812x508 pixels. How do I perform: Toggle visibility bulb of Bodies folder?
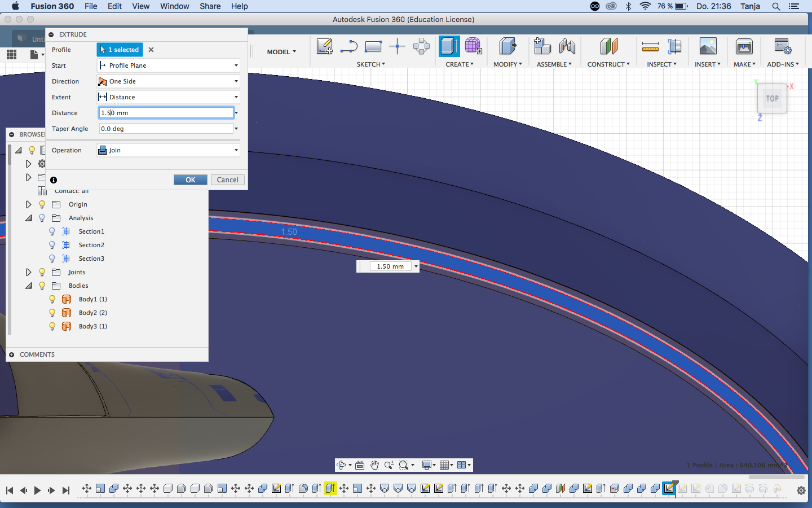(42, 286)
